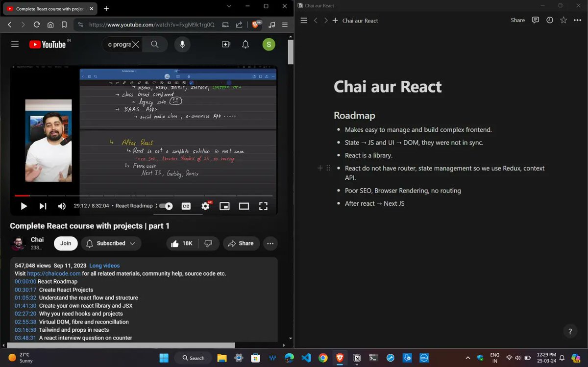Open the Brave Shields lion icon

point(256,24)
